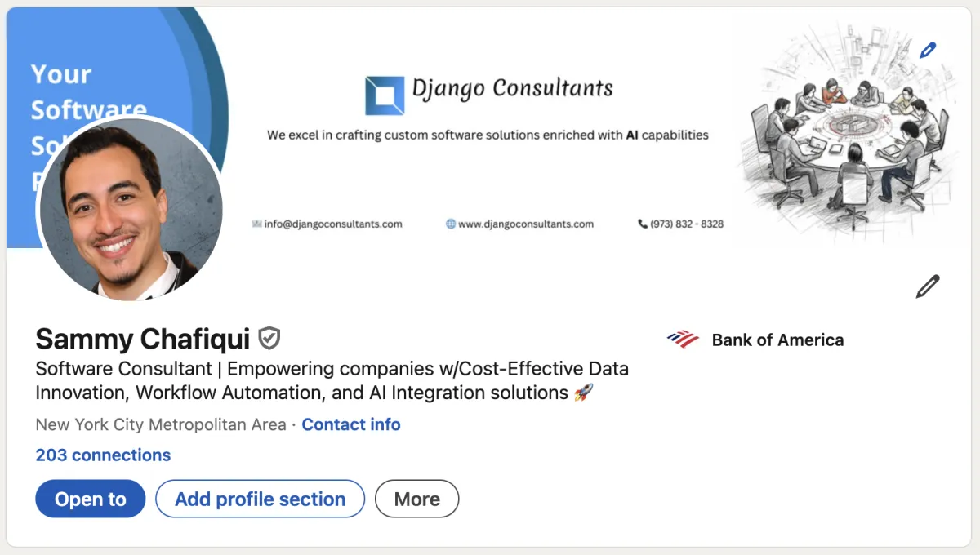Click the www.djangoconsultants.com text in banner

coord(526,224)
